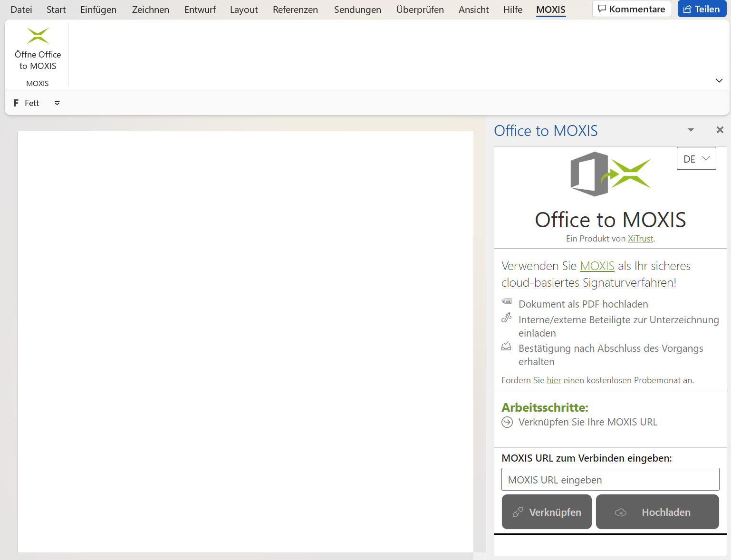Click the Office to MOXIS logo
Image resolution: width=731 pixels, height=560 pixels.
point(610,174)
